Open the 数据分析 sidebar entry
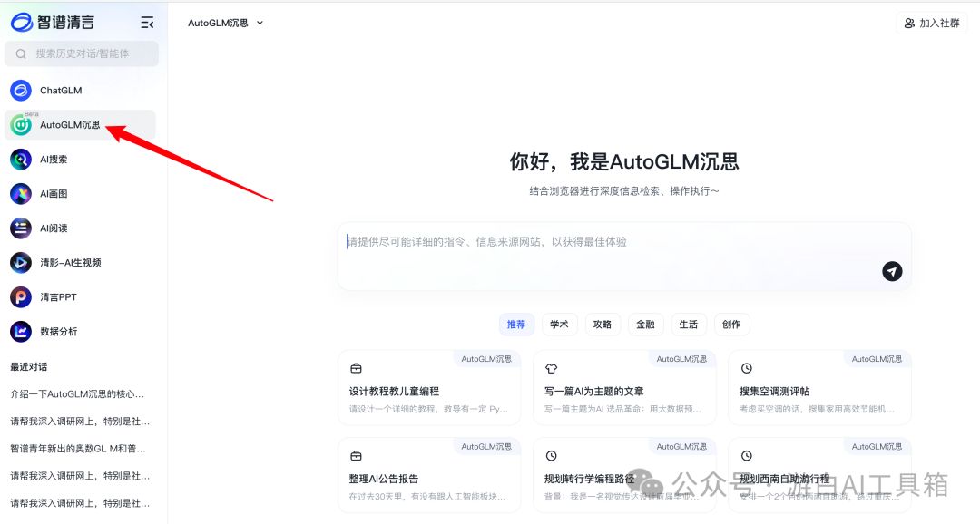This screenshot has width=980, height=524. coord(80,331)
